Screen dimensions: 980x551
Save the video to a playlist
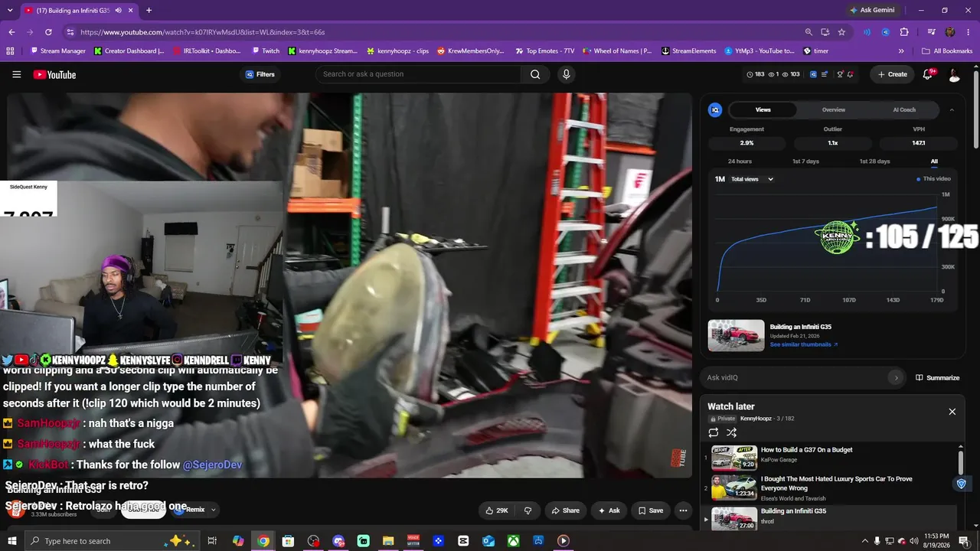[650, 510]
